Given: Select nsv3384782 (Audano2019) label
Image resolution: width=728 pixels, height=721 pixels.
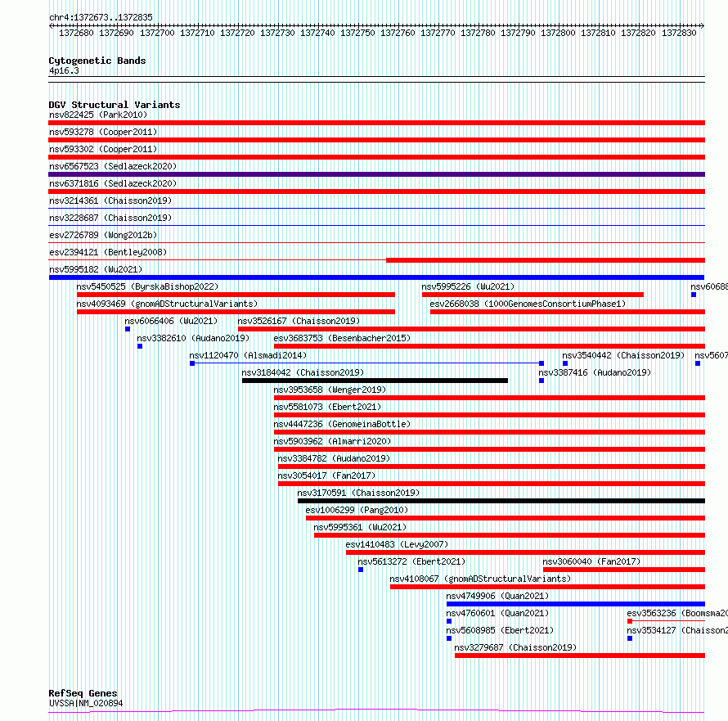Looking at the screenshot, I should (x=334, y=458).
